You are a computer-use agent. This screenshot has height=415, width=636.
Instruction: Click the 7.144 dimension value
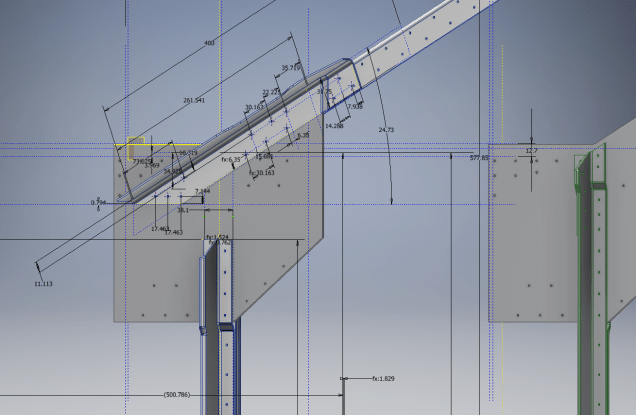203,191
